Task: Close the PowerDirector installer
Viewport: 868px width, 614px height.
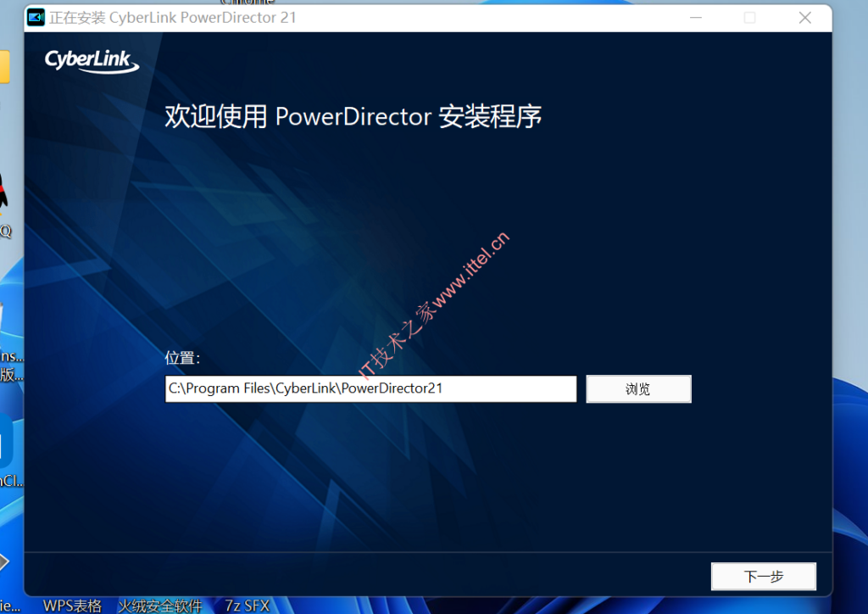Action: point(804,17)
